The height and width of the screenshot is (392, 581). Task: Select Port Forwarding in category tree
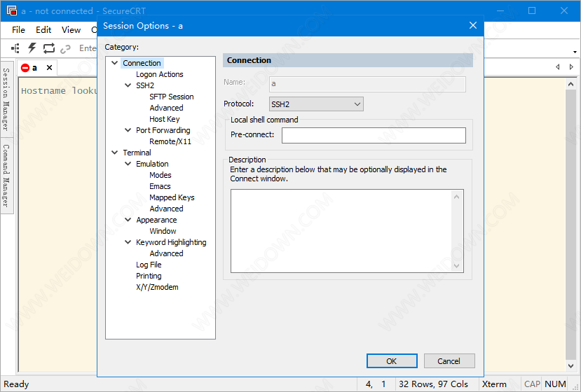163,130
